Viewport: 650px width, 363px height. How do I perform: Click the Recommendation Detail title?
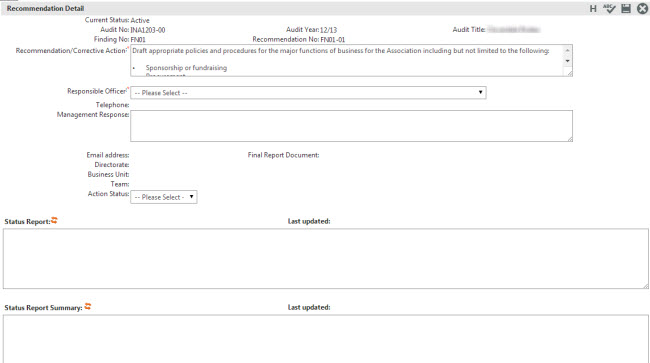pyautogui.click(x=45, y=8)
